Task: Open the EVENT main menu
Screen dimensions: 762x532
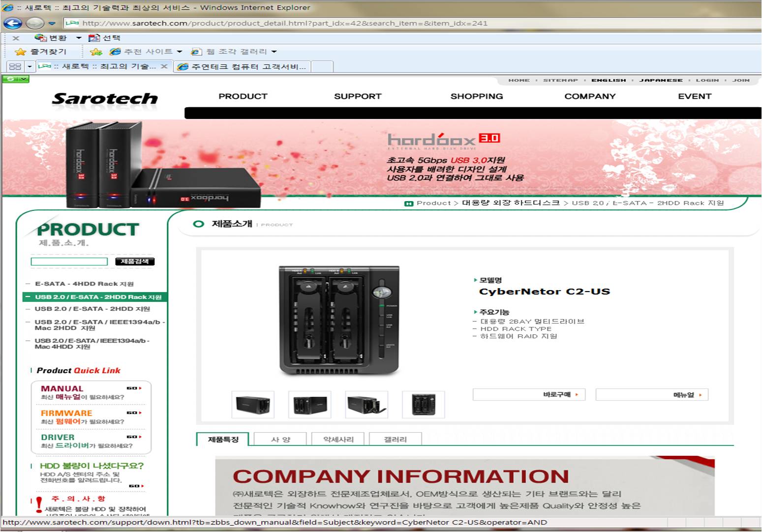Action: pyautogui.click(x=695, y=96)
